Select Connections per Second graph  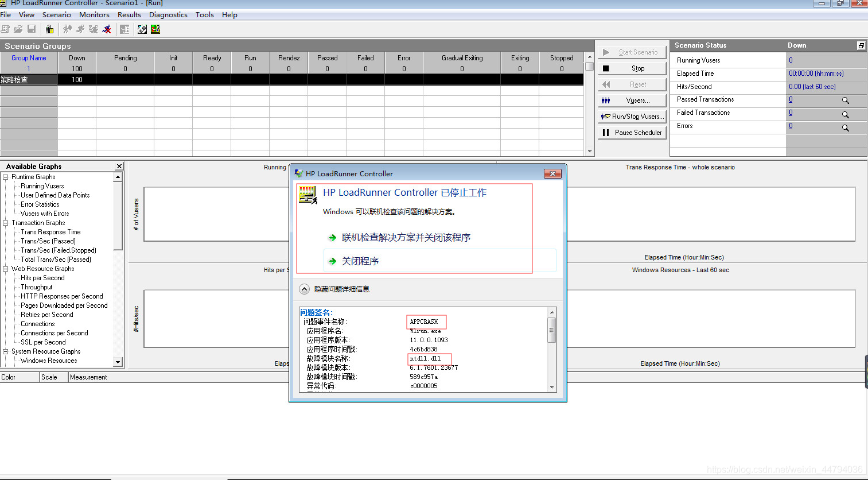pyautogui.click(x=55, y=333)
